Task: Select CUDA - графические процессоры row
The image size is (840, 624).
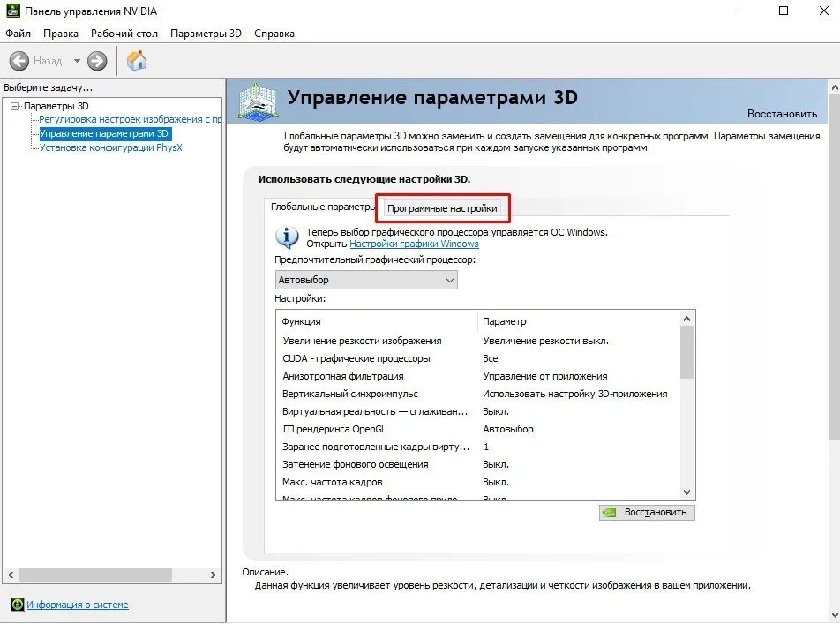Action: pos(480,358)
